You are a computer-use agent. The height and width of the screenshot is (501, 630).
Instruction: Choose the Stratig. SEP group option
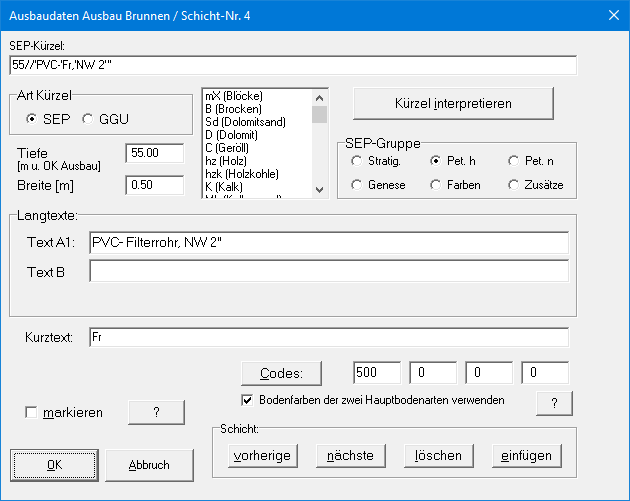[356, 160]
